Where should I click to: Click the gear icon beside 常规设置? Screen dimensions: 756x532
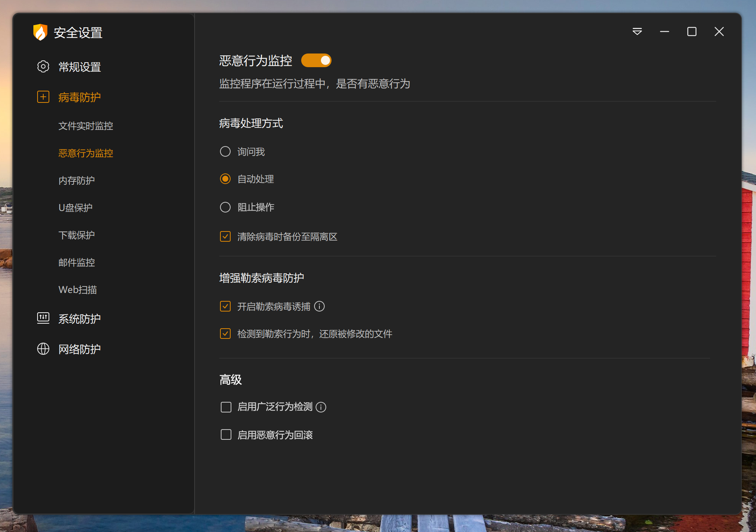coord(43,66)
